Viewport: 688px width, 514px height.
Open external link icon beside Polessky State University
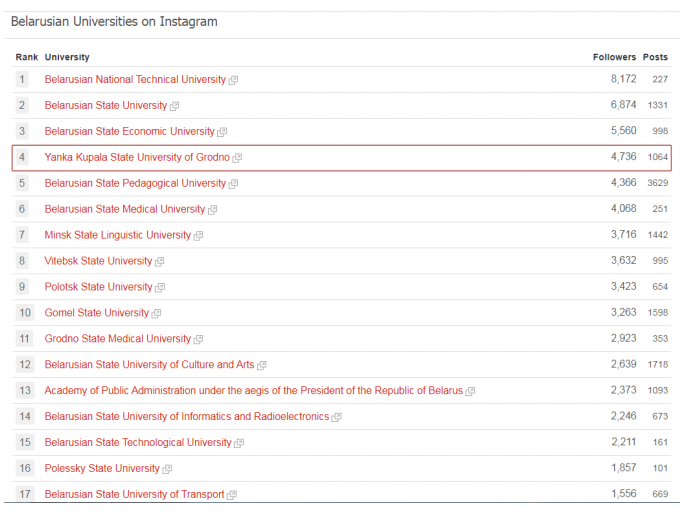[167, 469]
